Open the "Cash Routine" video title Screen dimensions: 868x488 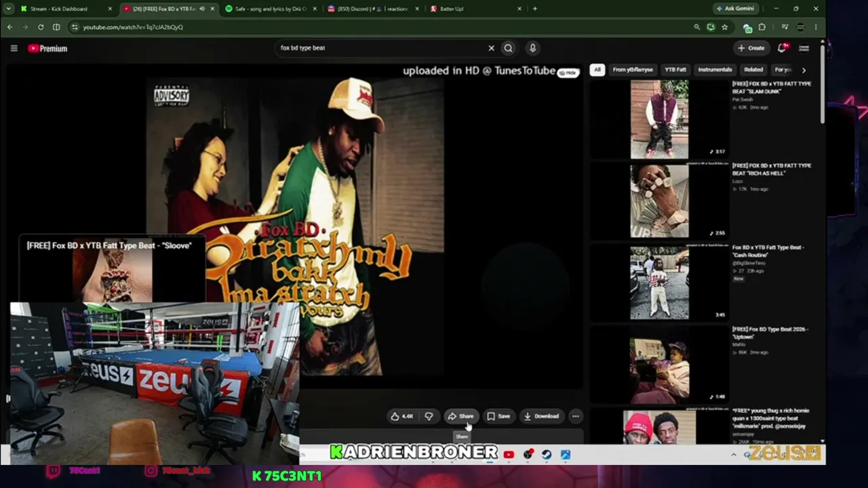click(768, 251)
